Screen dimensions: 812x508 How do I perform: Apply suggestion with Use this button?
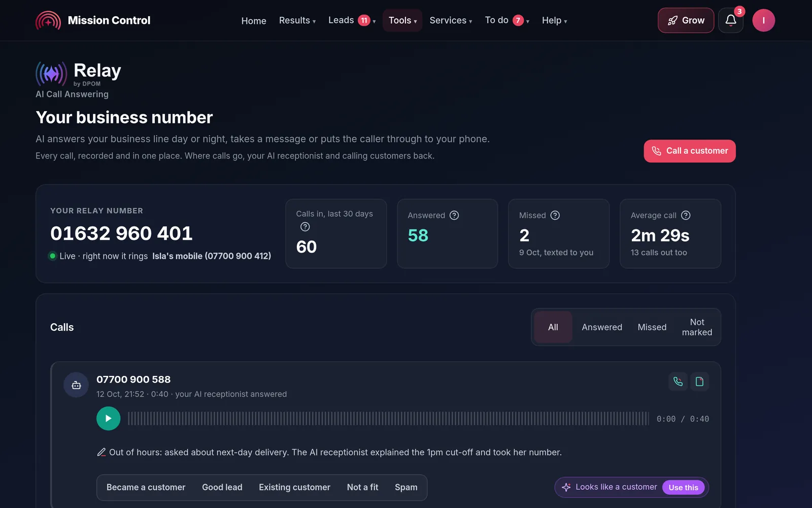(x=683, y=487)
